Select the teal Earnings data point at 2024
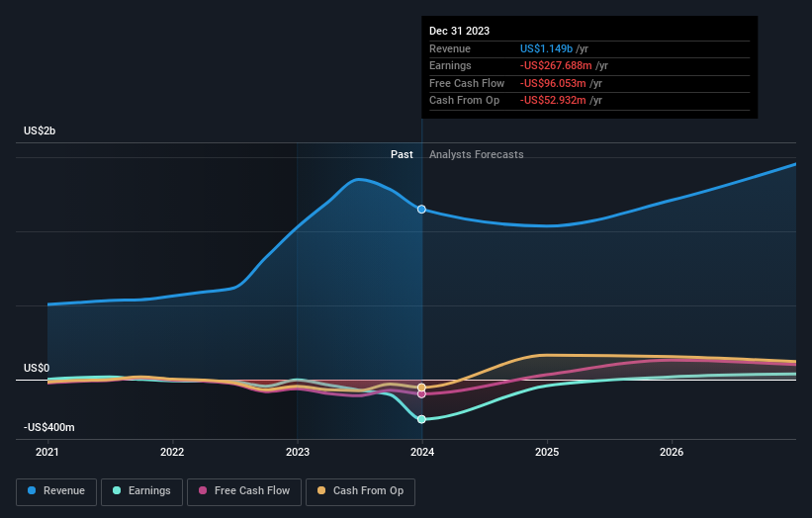The width and height of the screenshot is (812, 518). coord(421,419)
